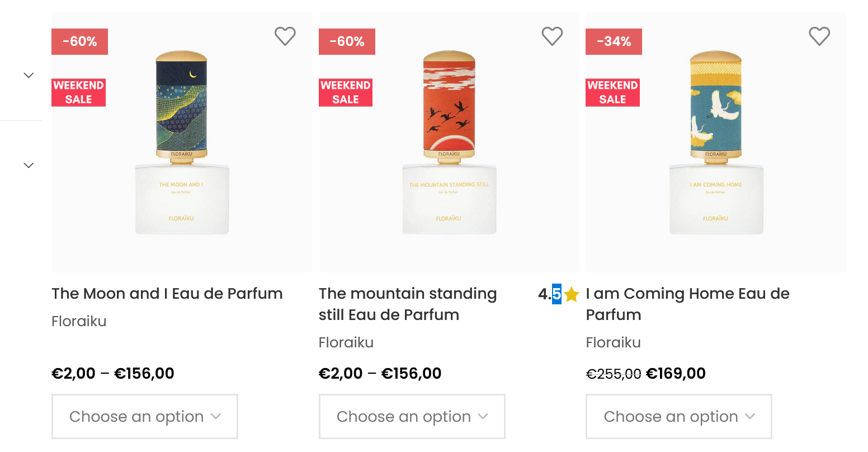Open option dropdown for The Moon and I
The width and height of the screenshot is (868, 452).
[x=145, y=416]
